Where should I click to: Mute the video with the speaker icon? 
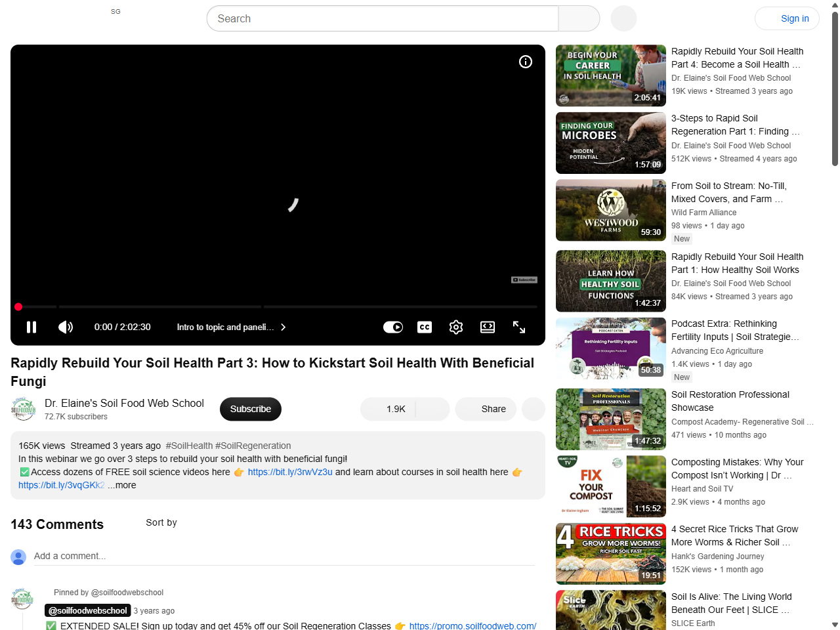point(66,327)
